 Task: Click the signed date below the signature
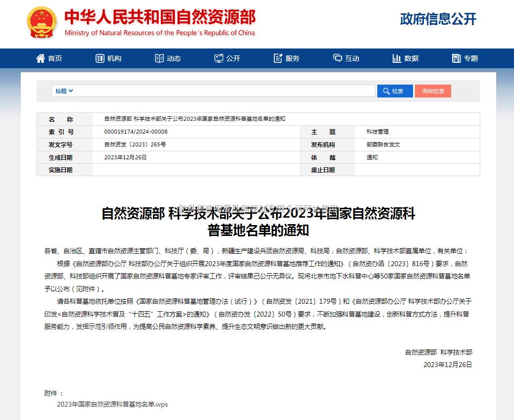pyautogui.click(x=448, y=365)
